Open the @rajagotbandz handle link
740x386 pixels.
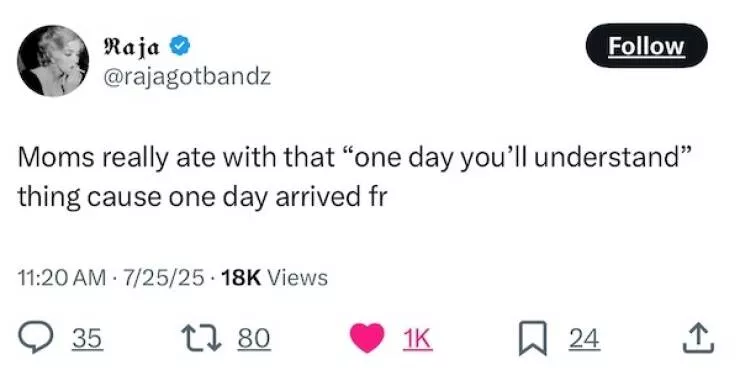coord(187,76)
